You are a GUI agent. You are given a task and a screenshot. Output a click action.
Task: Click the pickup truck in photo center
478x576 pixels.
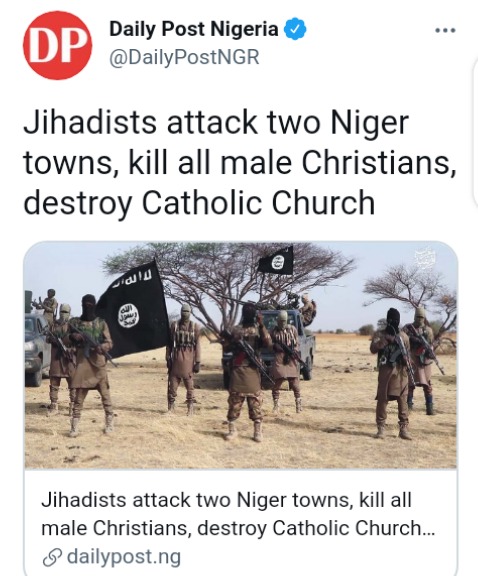click(290, 340)
